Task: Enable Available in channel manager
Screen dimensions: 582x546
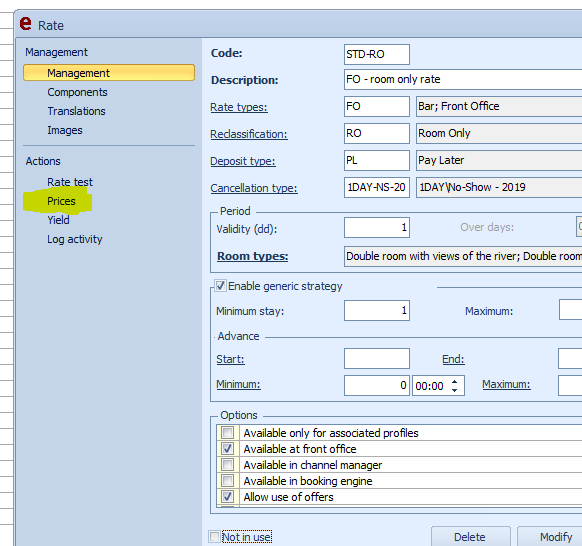Action: click(x=227, y=464)
